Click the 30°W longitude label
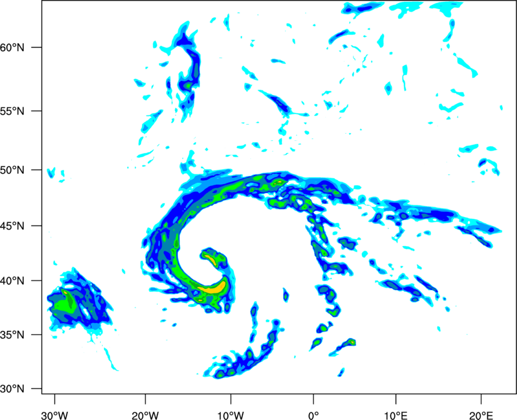The width and height of the screenshot is (517, 420). click(x=54, y=415)
